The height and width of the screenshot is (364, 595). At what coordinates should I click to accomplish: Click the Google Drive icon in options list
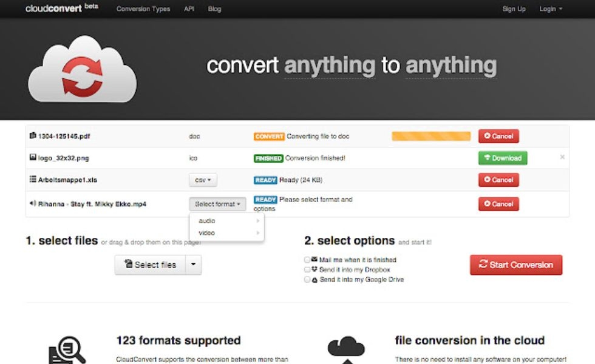pos(314,280)
